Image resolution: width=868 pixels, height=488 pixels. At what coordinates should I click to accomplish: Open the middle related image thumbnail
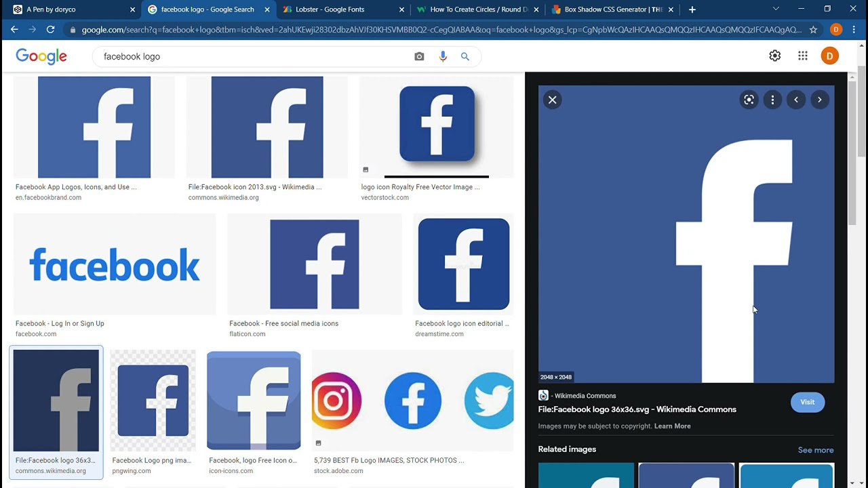coord(686,475)
